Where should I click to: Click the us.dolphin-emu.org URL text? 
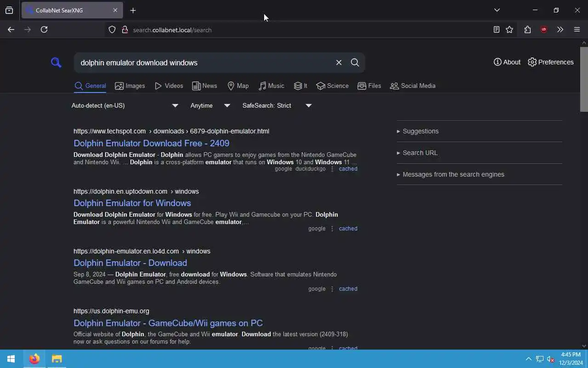tap(111, 311)
